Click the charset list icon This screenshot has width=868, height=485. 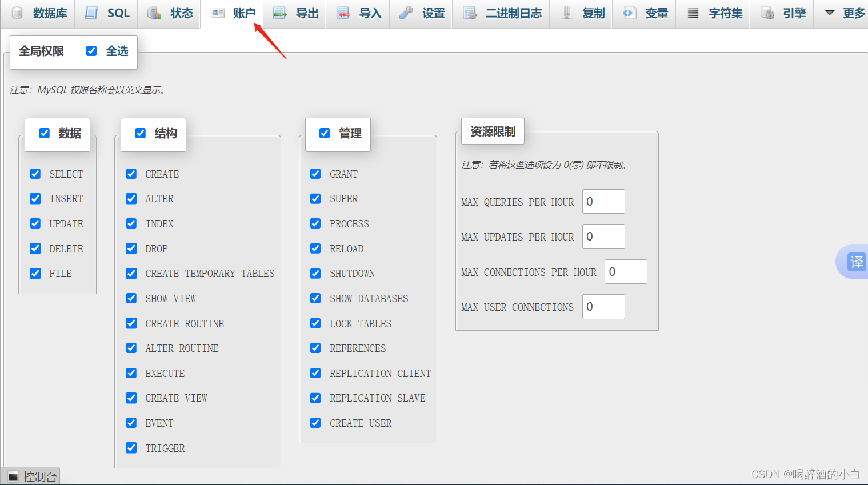pyautogui.click(x=693, y=13)
